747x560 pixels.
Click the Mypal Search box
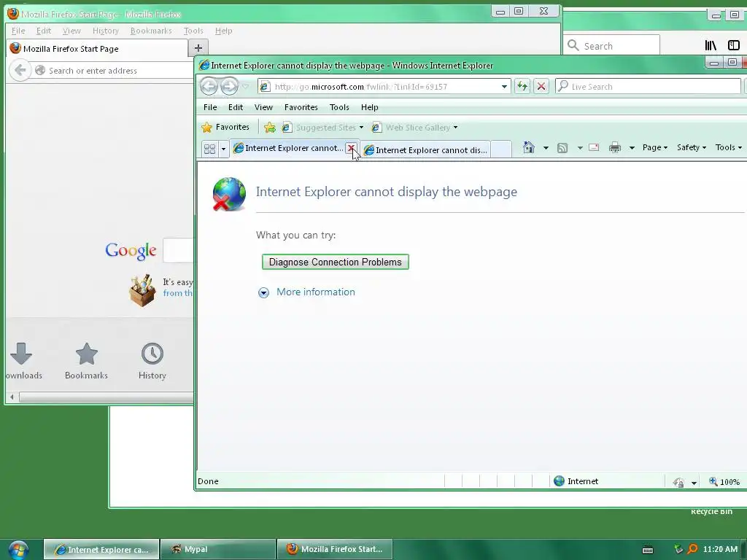(x=612, y=46)
